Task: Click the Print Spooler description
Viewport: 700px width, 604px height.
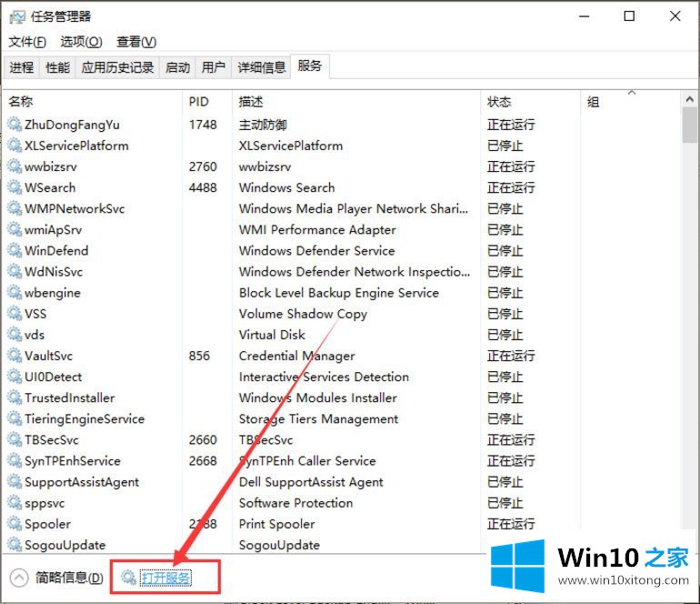Action: coord(276,524)
